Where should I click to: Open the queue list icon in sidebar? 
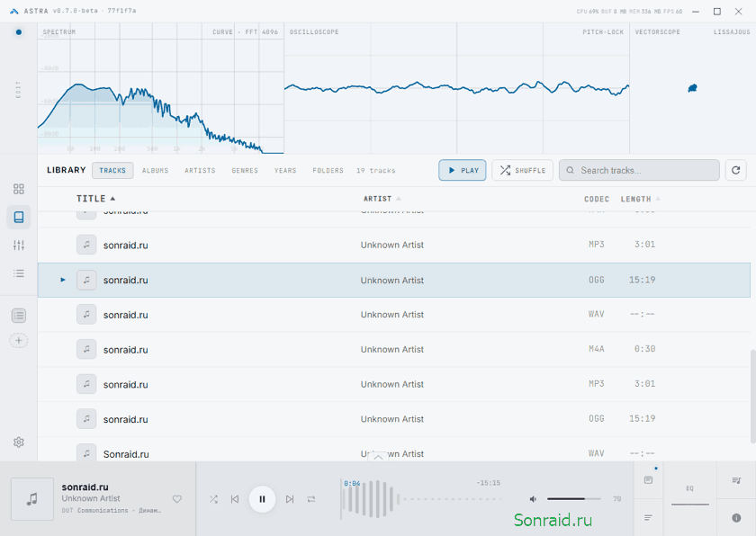19,273
